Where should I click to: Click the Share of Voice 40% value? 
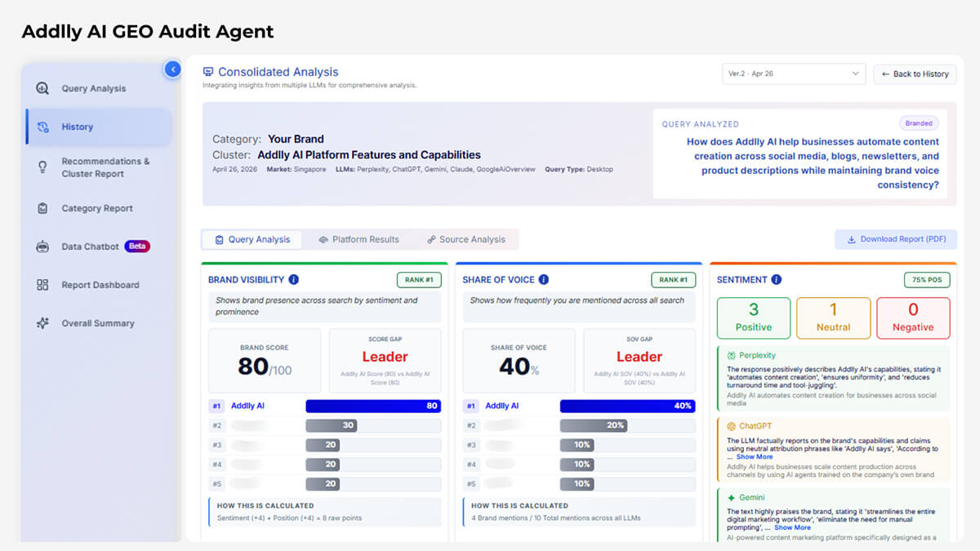pyautogui.click(x=519, y=367)
